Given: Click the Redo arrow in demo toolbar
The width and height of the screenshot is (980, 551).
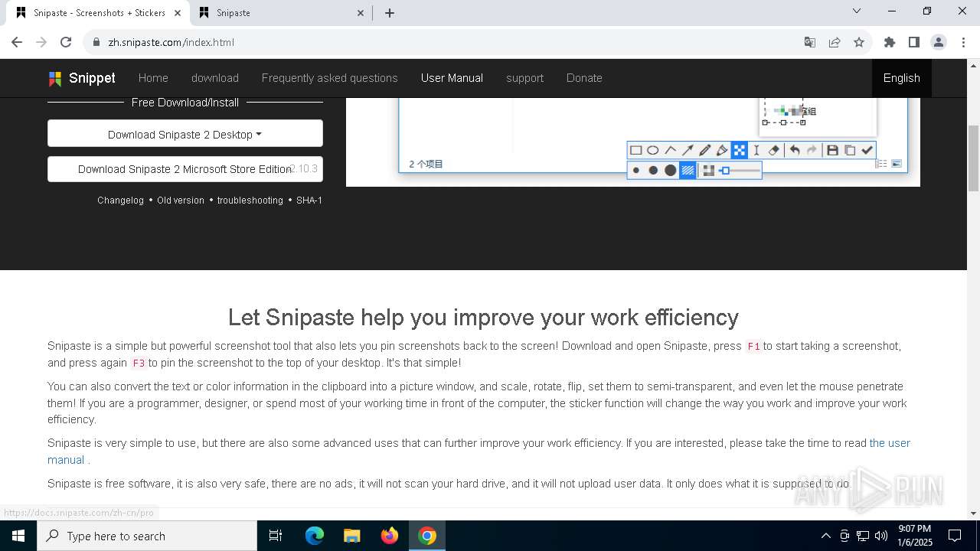Looking at the screenshot, I should [x=812, y=151].
